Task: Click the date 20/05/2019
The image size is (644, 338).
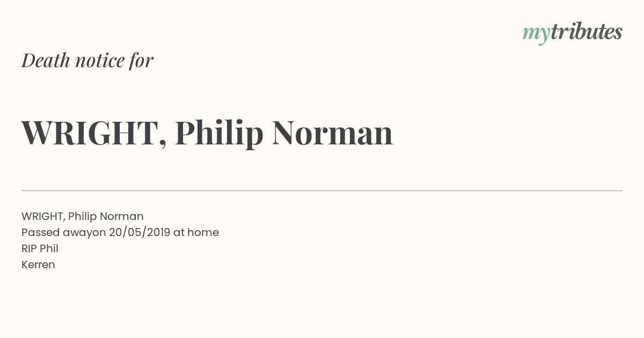Action: 140,232
